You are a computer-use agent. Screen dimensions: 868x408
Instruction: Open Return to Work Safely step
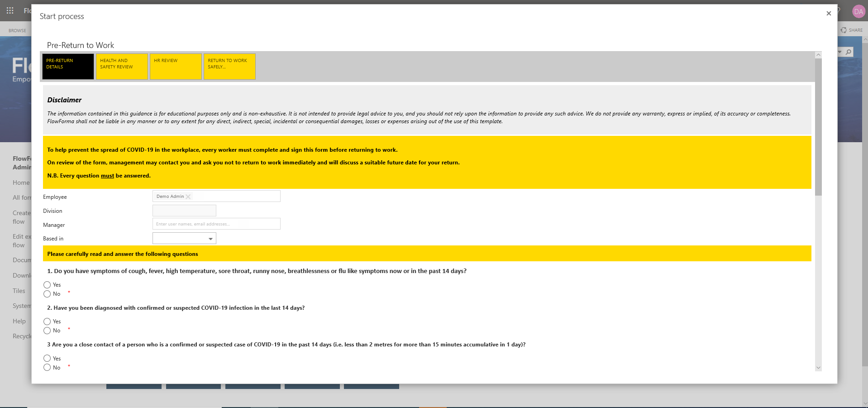coord(229,67)
